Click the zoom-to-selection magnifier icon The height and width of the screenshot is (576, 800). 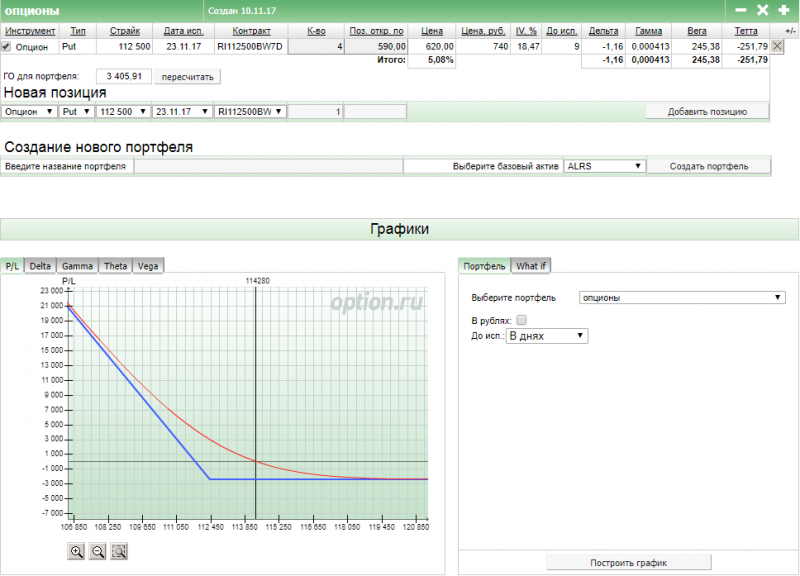pos(119,551)
